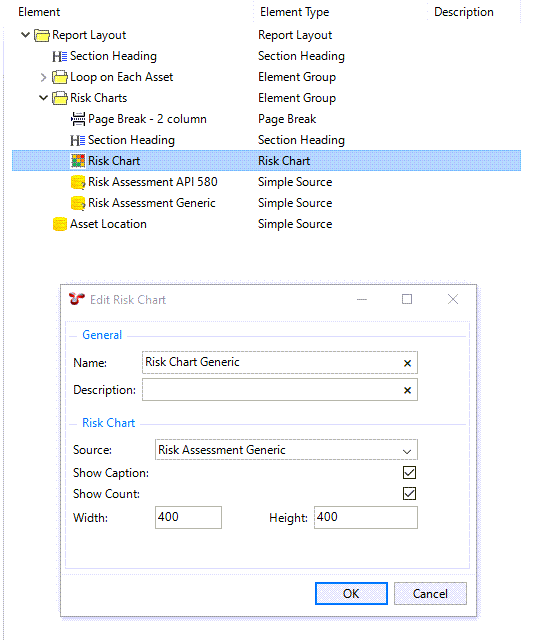Click the Asset Location database icon
This screenshot has height=640, width=535.
(60, 224)
